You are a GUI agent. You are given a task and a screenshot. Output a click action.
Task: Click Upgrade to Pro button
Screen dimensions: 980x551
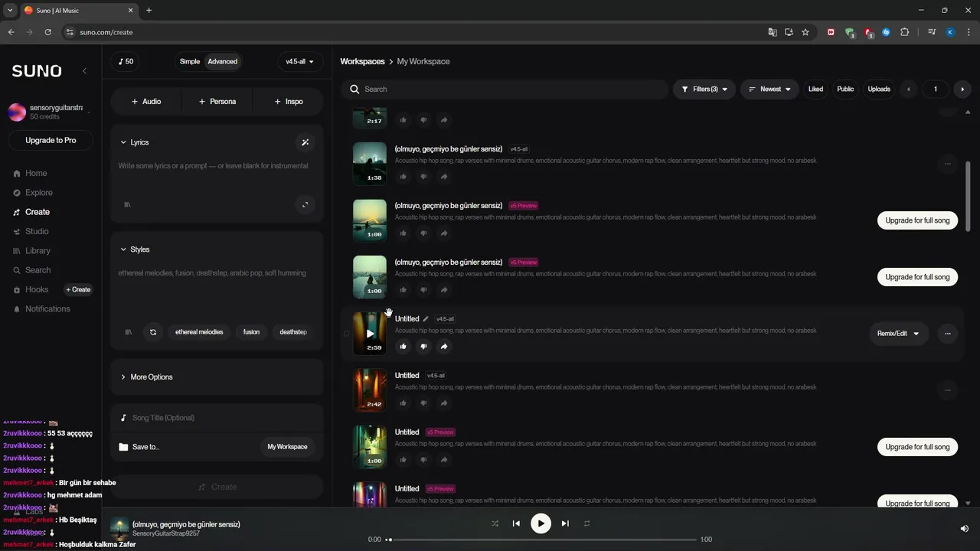pos(51,141)
